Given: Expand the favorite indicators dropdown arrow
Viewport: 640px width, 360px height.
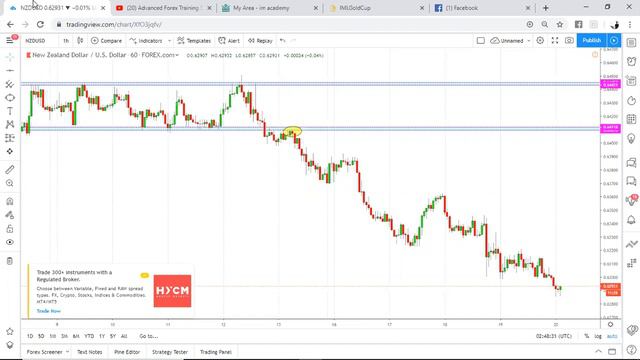Looking at the screenshot, I should tap(169, 41).
